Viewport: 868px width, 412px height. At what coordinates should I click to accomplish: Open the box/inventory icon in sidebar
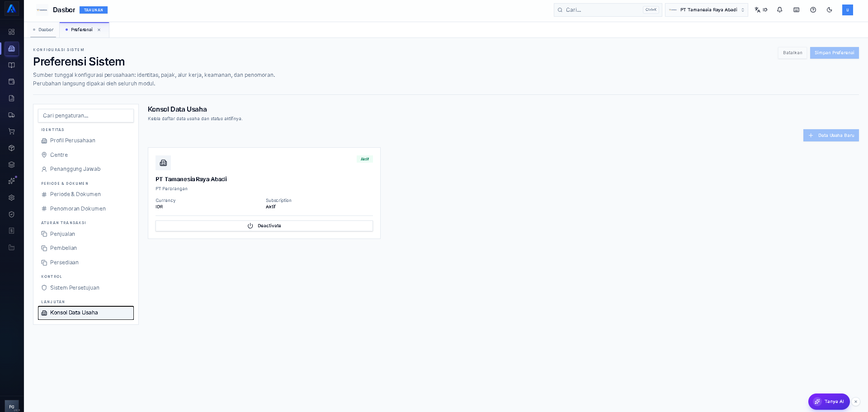coord(12,148)
